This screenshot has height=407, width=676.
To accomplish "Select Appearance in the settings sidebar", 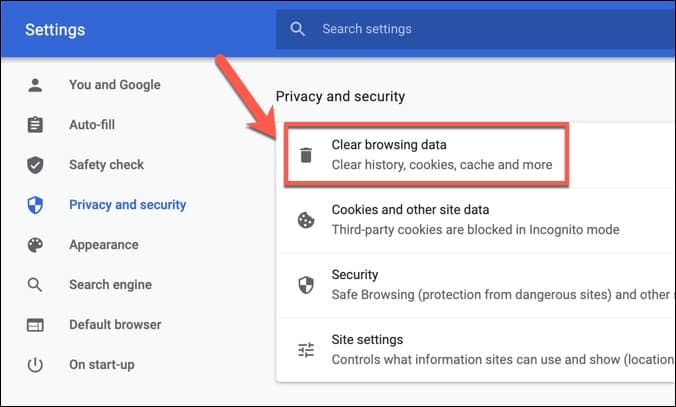I will [x=103, y=245].
